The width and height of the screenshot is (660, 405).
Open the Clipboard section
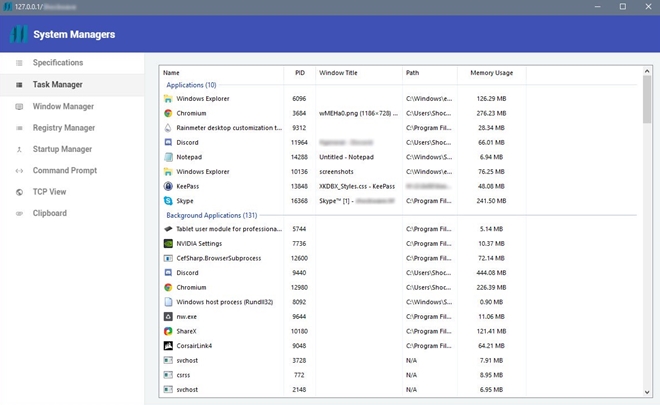[72, 213]
